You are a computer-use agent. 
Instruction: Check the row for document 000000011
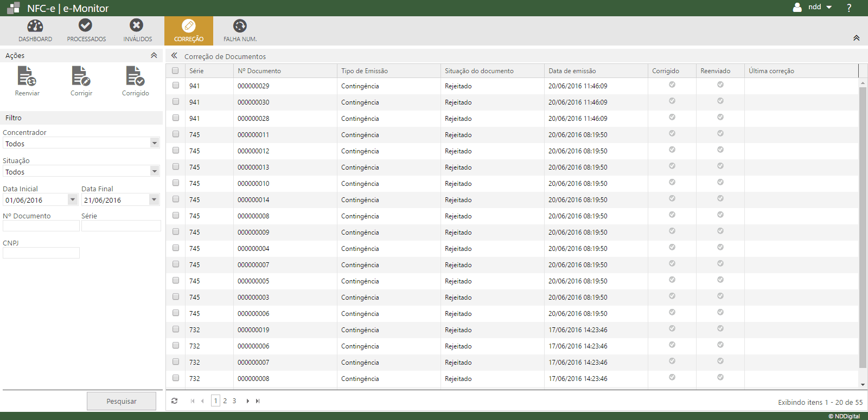[176, 134]
